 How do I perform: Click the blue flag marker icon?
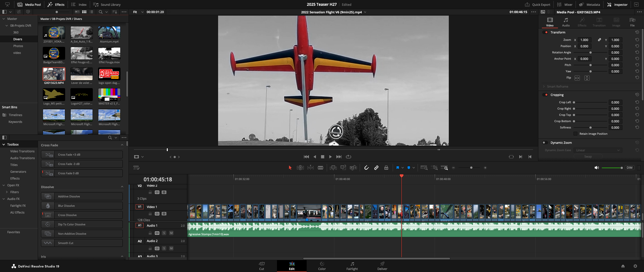coord(397,168)
